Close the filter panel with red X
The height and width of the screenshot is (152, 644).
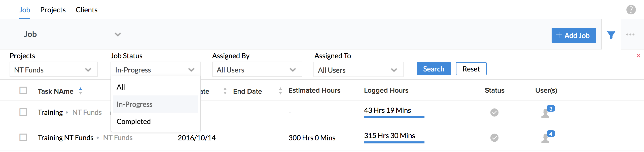click(x=638, y=56)
